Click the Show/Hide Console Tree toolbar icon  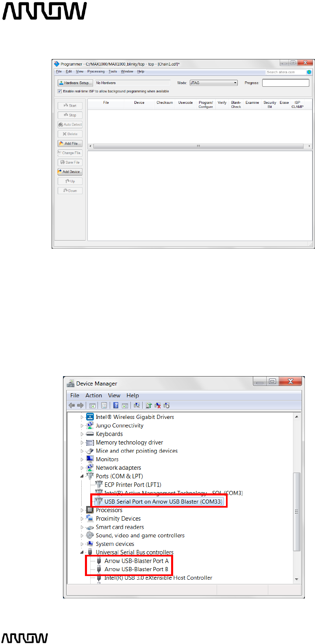92,405
